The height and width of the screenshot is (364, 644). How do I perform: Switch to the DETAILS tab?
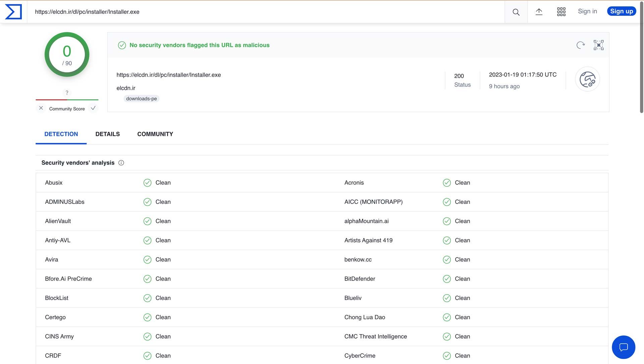click(x=108, y=134)
